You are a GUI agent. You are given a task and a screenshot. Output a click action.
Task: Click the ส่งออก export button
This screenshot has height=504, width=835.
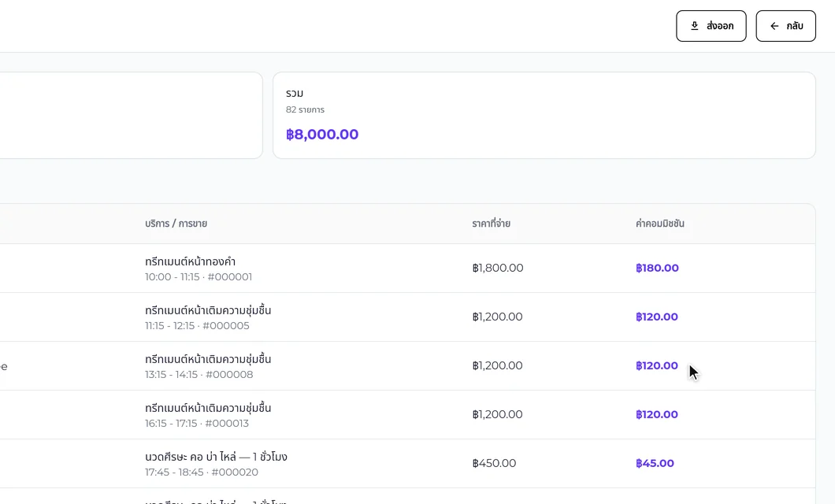(x=711, y=26)
